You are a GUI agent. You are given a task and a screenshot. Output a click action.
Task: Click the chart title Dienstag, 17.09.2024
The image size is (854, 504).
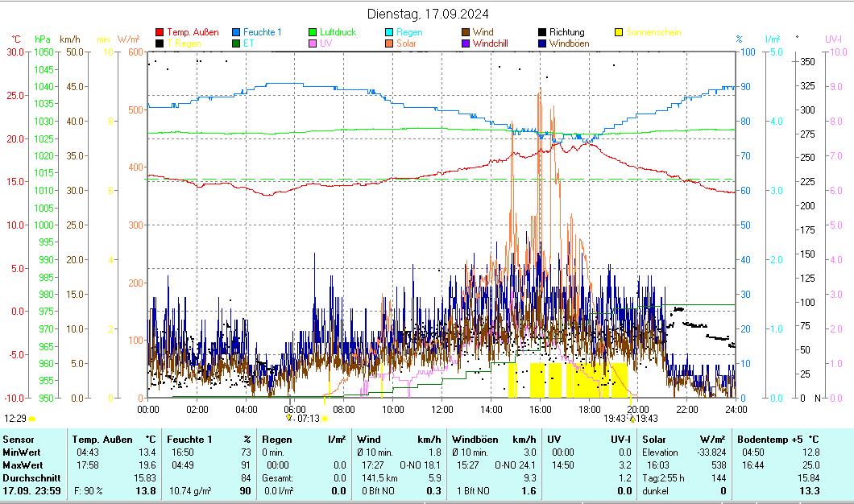coord(427,14)
